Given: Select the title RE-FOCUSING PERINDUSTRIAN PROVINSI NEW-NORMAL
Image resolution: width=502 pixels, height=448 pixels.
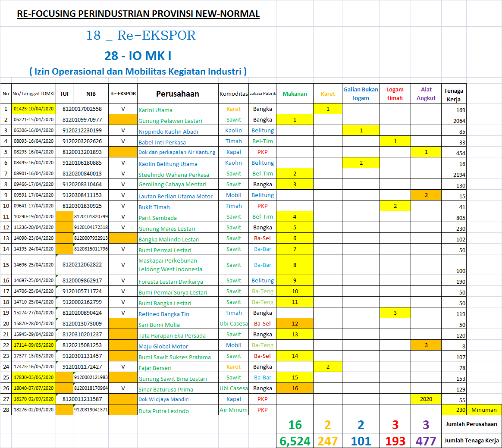Looking at the screenshot, I should (138, 14).
